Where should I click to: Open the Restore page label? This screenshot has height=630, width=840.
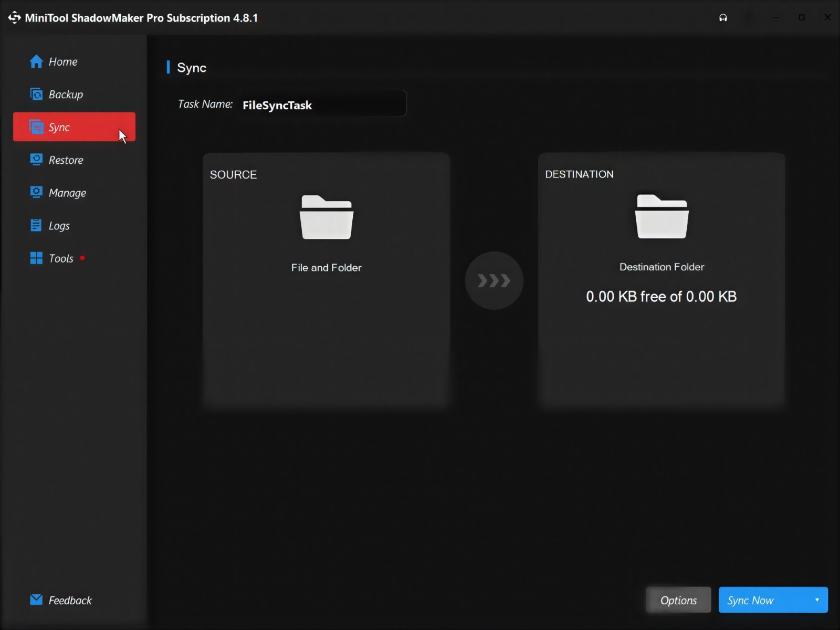66,160
